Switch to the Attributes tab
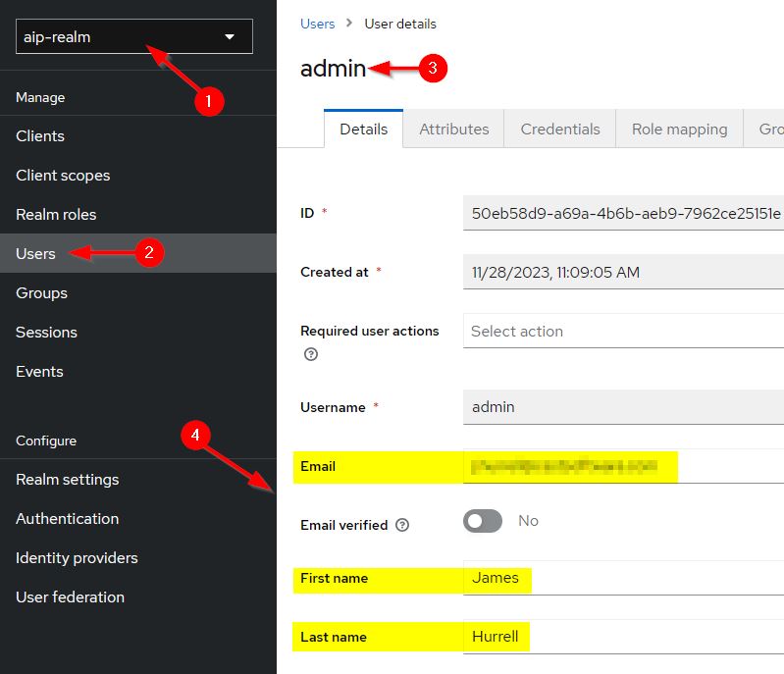The width and height of the screenshot is (784, 674). click(x=453, y=129)
